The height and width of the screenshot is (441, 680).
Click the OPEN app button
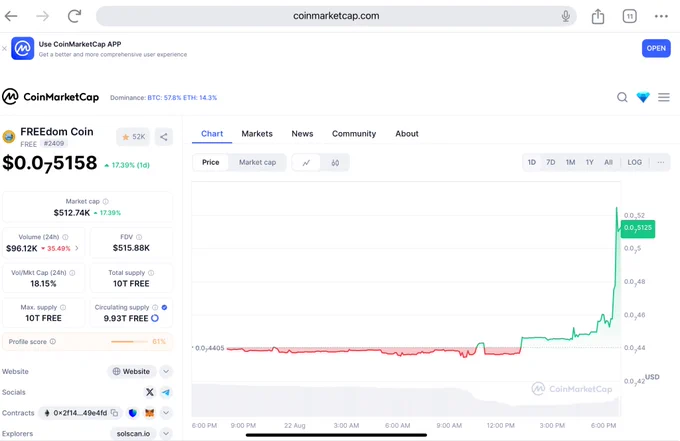point(656,48)
